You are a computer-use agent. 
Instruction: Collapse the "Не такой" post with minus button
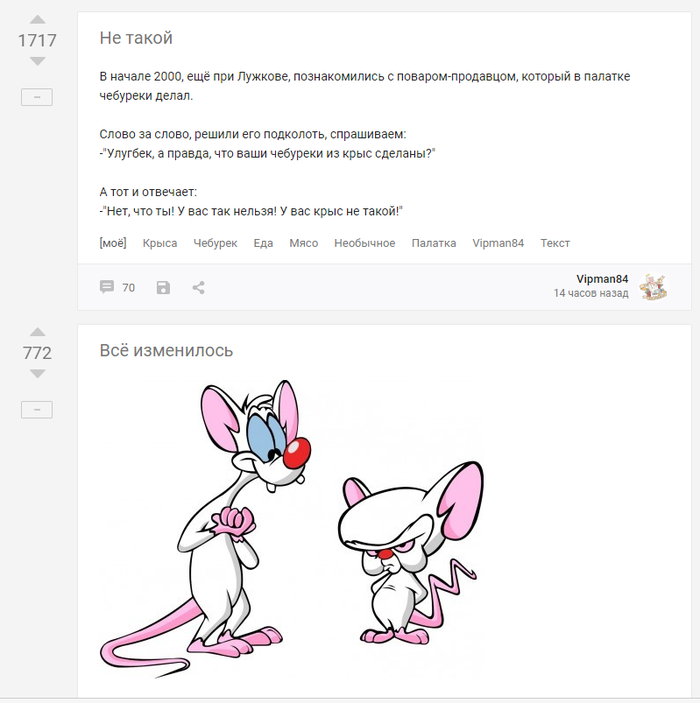37,97
